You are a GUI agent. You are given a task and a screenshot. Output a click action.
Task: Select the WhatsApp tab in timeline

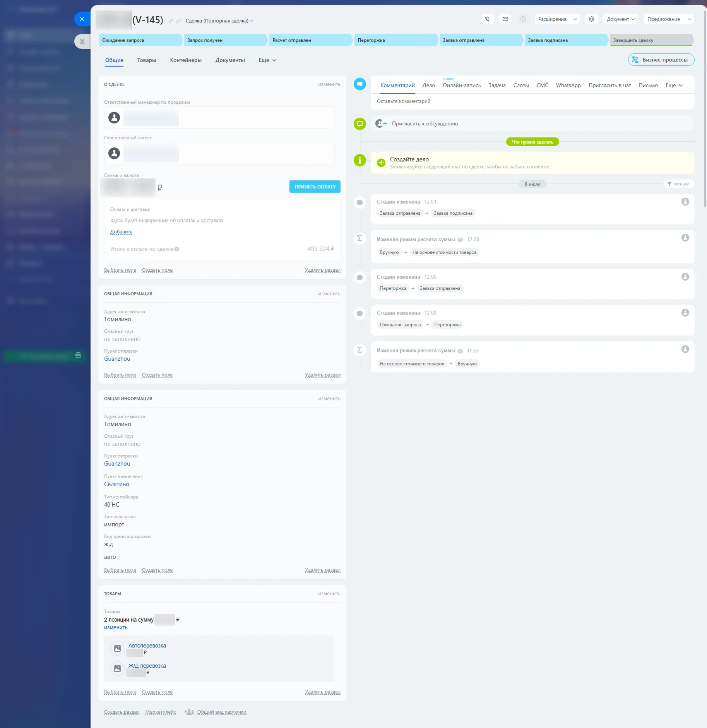568,86
